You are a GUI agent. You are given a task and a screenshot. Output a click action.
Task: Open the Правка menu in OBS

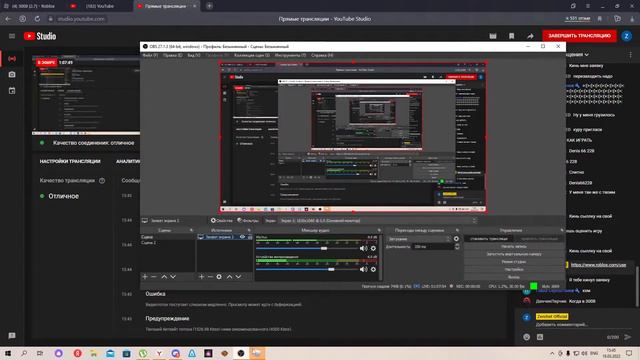[172, 55]
